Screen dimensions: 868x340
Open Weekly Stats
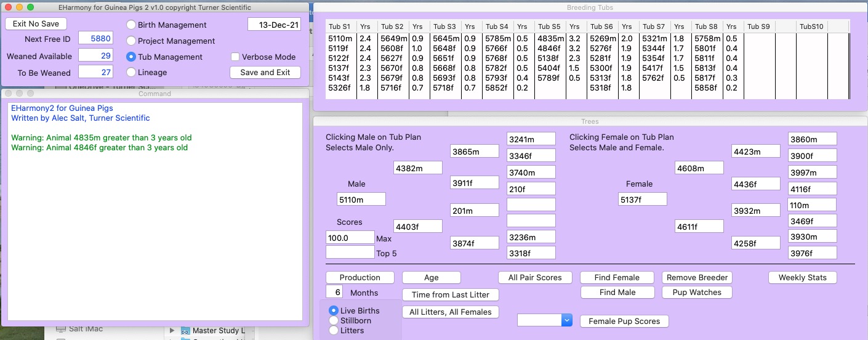point(802,278)
